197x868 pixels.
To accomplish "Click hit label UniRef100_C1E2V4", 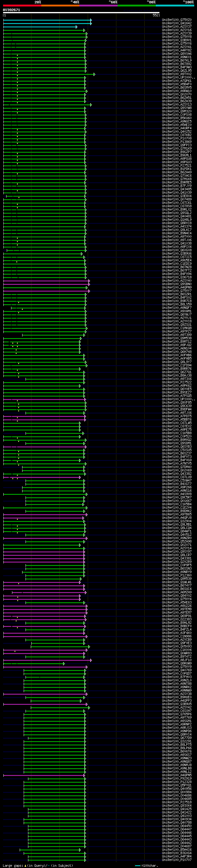I will [x=177, y=507].
